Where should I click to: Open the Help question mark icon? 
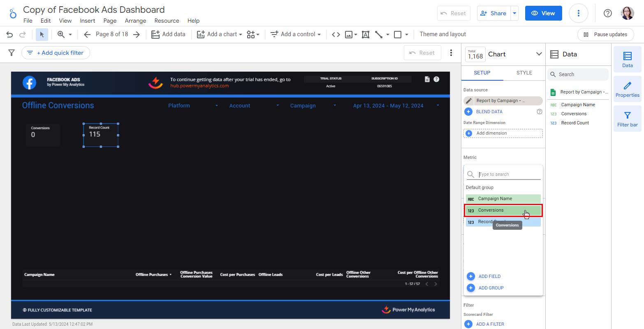coord(607,13)
